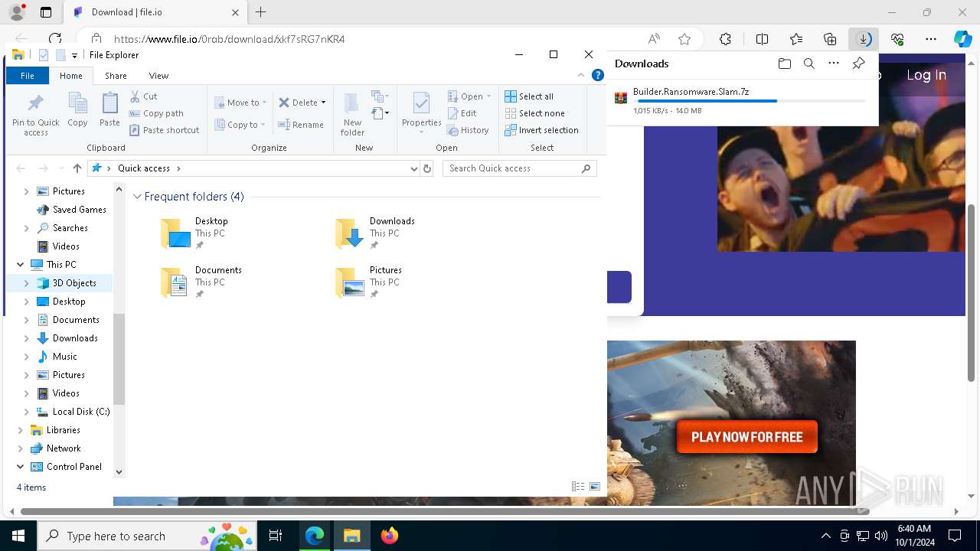Open Firefox from the taskbar
Viewport: 980px width, 551px height.
click(x=390, y=536)
